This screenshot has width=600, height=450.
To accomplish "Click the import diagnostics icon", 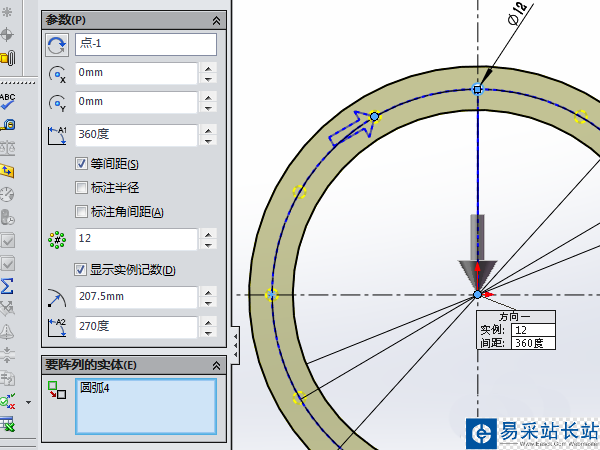I will pyautogui.click(x=7, y=378).
